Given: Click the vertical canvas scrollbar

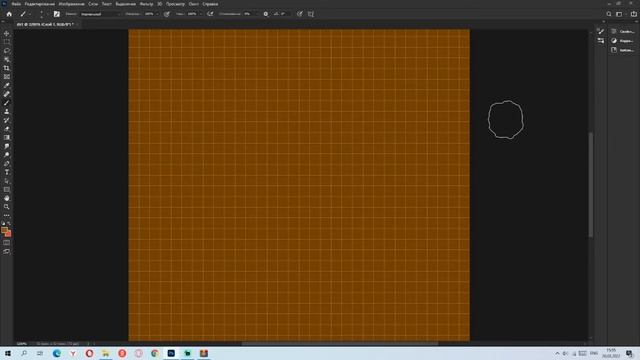Looking at the screenshot, I should [591, 184].
